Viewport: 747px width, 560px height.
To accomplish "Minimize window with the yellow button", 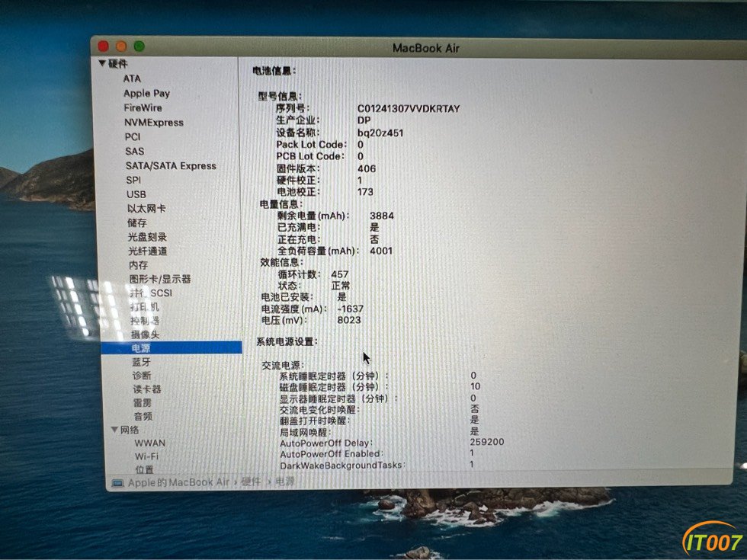I will [121, 46].
